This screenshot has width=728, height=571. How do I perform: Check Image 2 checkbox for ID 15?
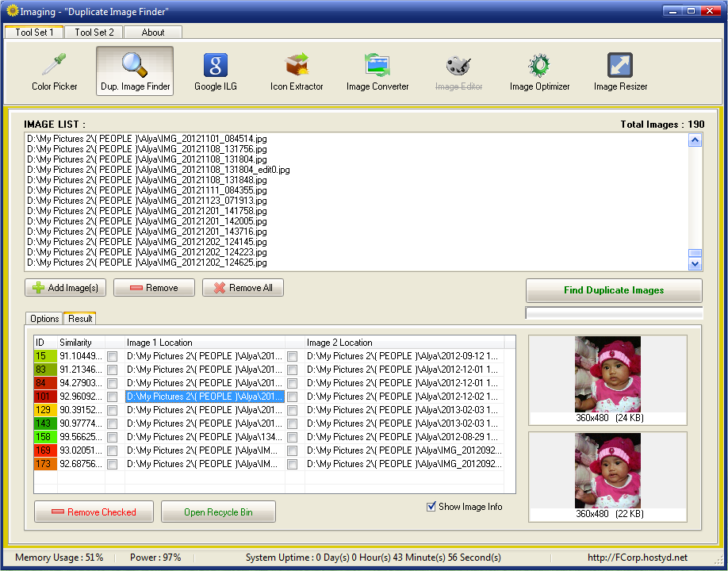click(x=292, y=356)
